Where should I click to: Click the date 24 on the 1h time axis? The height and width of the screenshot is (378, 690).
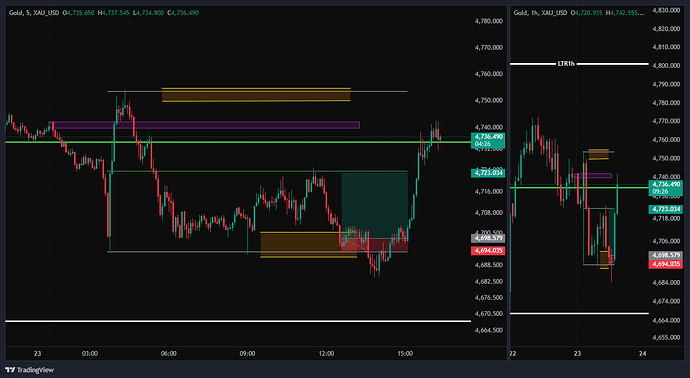pos(642,353)
